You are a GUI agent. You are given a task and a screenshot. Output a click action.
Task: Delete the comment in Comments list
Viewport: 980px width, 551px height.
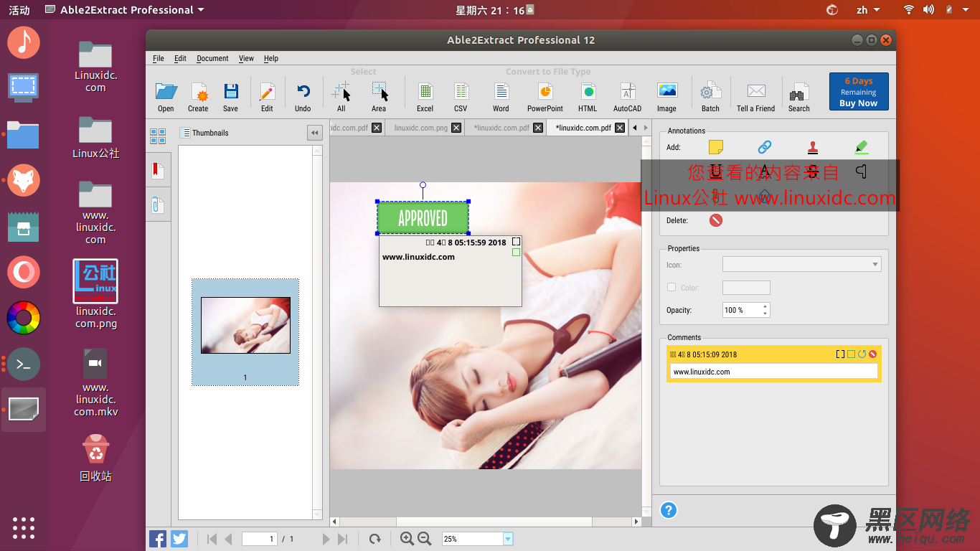[873, 354]
